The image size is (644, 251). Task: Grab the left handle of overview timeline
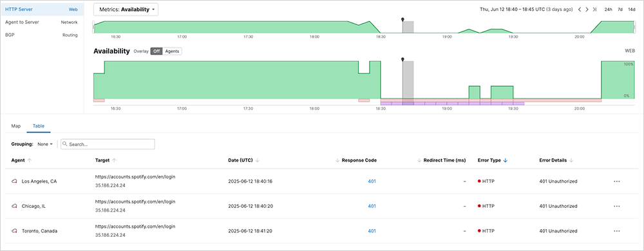[x=93, y=27]
